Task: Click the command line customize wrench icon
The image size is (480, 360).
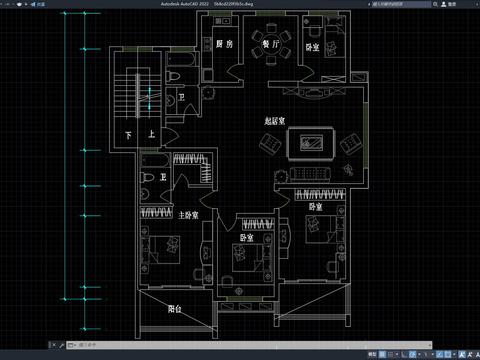Action: point(61,345)
